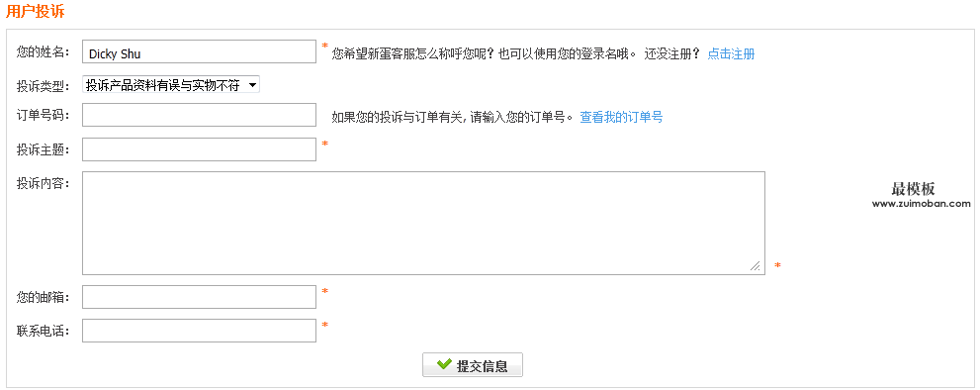Click the green checkmark on submit button

tap(444, 364)
